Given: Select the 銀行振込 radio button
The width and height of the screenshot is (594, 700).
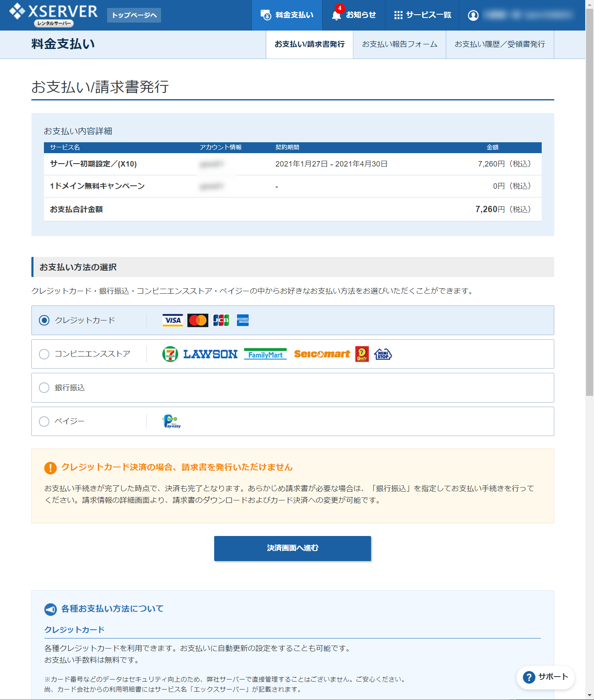Looking at the screenshot, I should [x=44, y=388].
